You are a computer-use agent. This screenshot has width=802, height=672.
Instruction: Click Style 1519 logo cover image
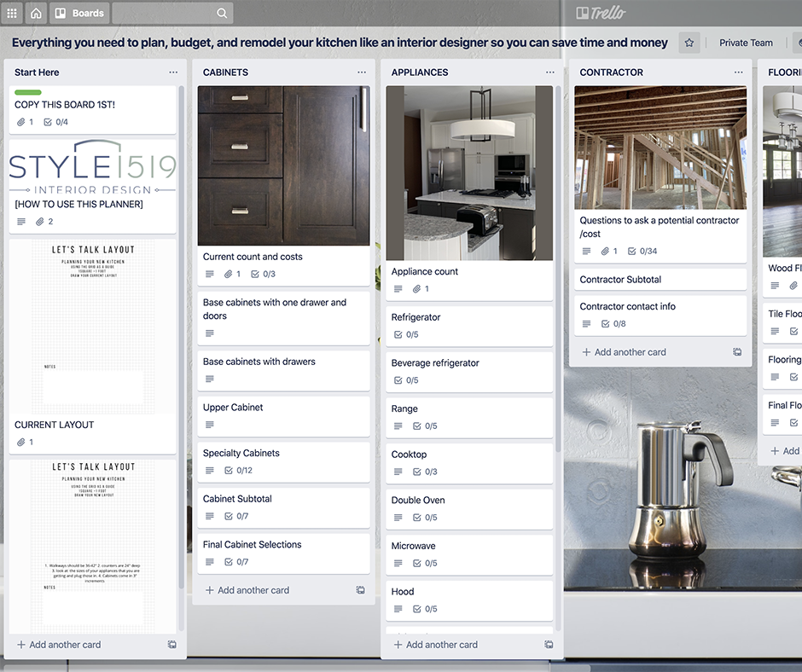93,167
